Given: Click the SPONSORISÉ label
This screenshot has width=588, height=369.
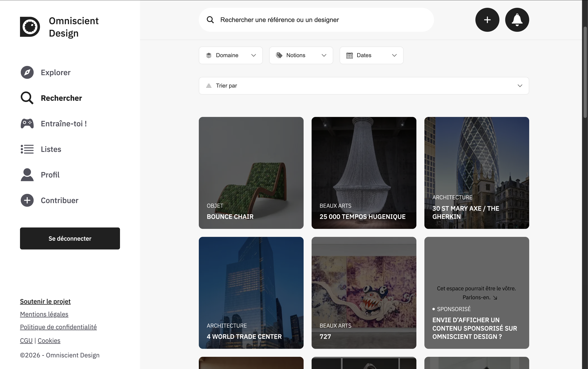Looking at the screenshot, I should tap(454, 309).
